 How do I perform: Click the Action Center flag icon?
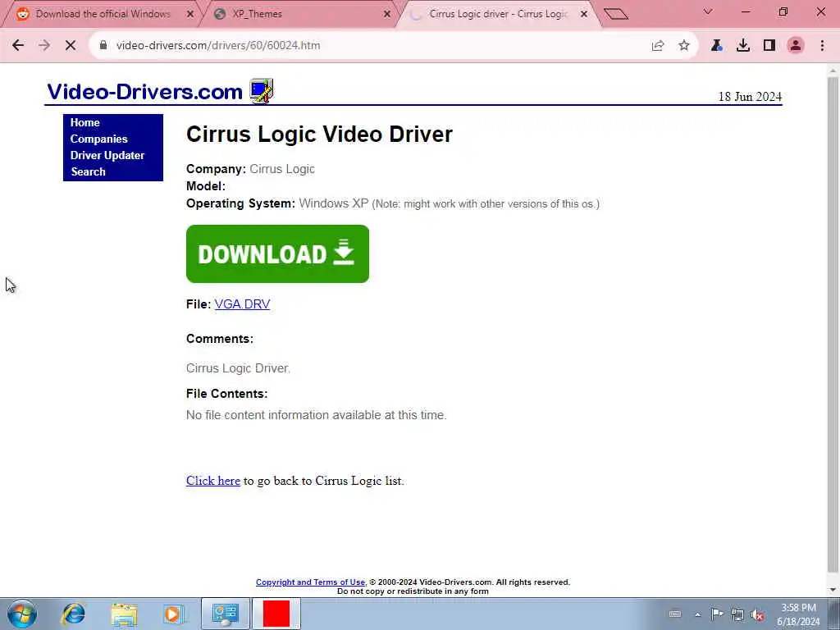(717, 614)
